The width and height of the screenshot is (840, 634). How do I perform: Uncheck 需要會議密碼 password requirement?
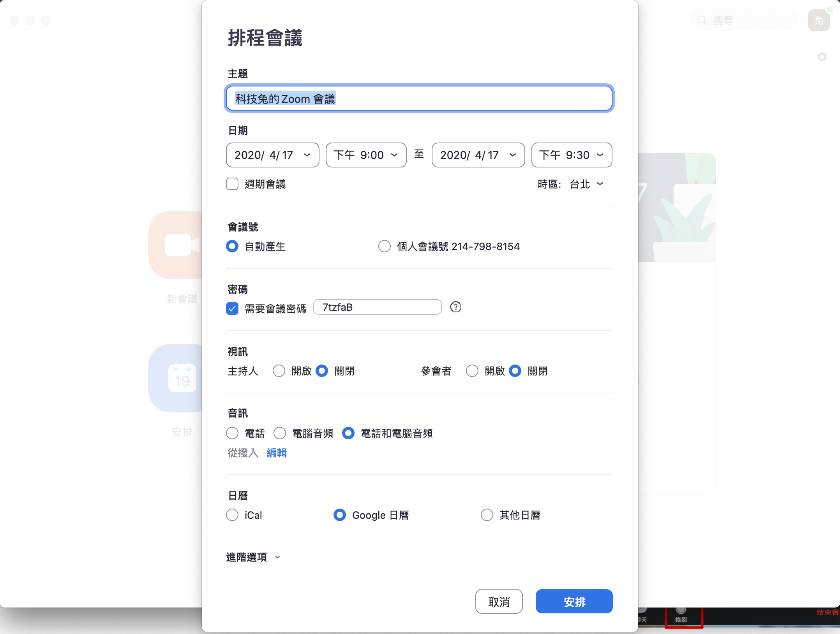(x=232, y=308)
